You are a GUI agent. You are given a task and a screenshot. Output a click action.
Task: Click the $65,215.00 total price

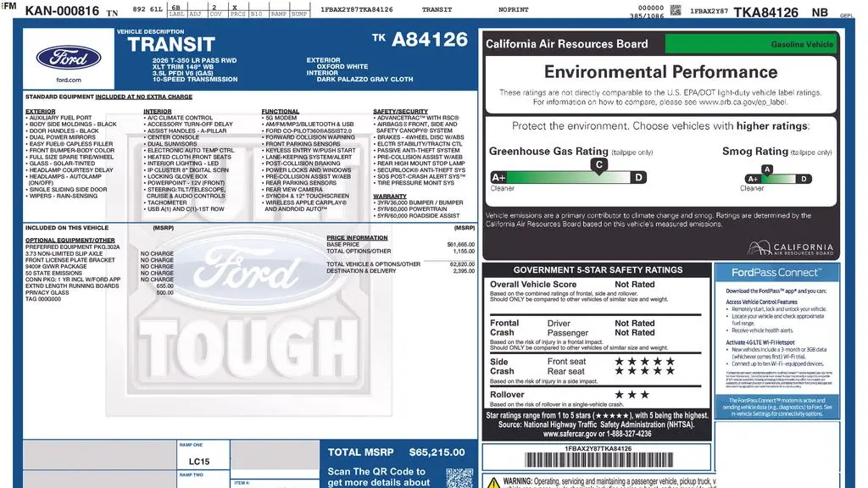tap(437, 452)
